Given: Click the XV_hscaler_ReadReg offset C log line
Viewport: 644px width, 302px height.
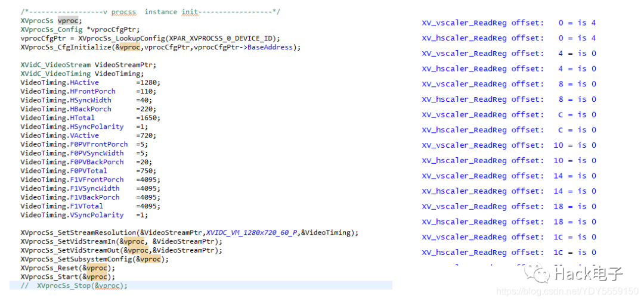Looking at the screenshot, I should click(x=509, y=130).
